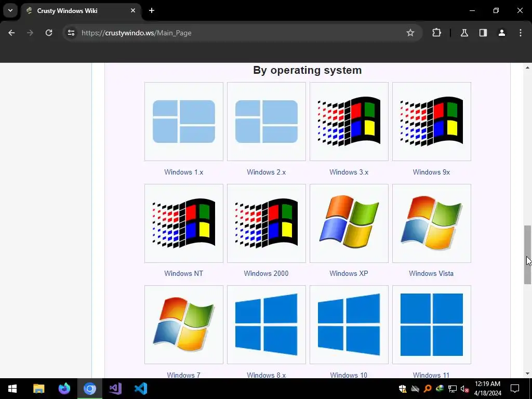
Task: Click the muted volume tray icon
Action: click(464, 389)
